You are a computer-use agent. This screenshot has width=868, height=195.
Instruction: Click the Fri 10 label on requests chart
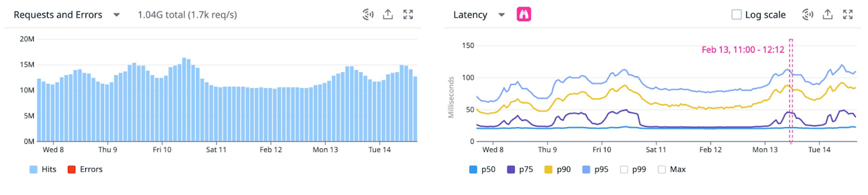[x=162, y=150]
